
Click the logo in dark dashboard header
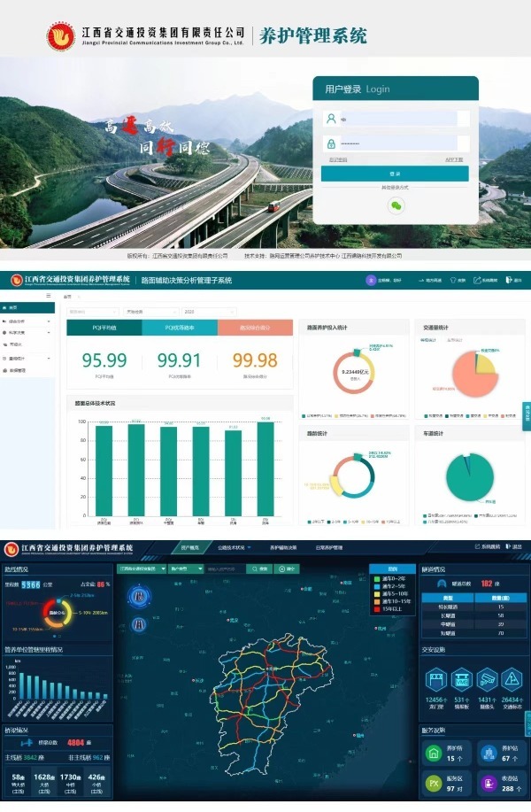[12, 549]
